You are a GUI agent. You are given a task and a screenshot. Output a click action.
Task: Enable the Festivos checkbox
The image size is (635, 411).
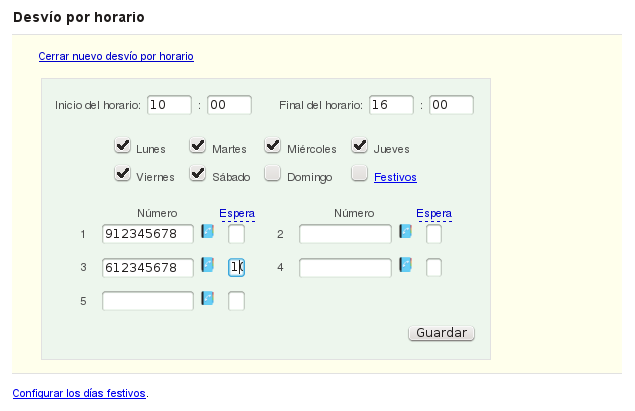pos(360,174)
